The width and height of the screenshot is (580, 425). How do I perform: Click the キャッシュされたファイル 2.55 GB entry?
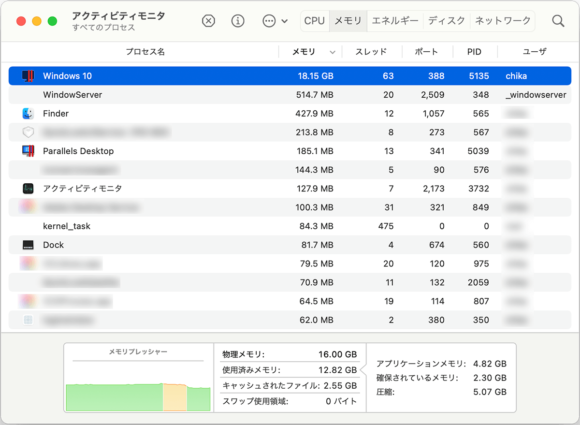[290, 385]
